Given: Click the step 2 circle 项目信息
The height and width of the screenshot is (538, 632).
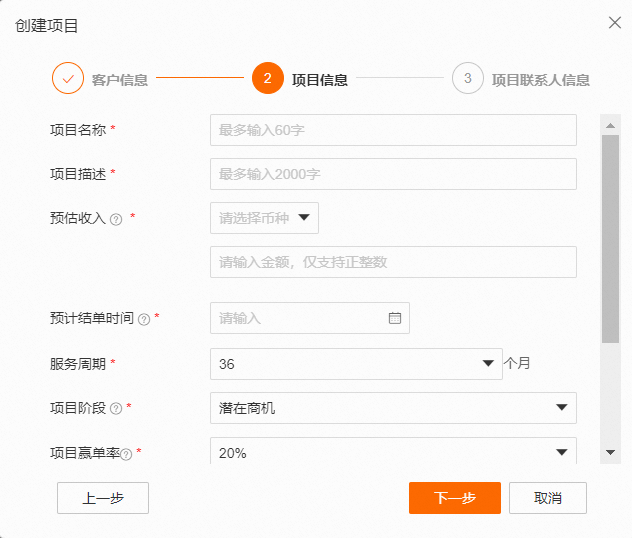Looking at the screenshot, I should (x=268, y=78).
